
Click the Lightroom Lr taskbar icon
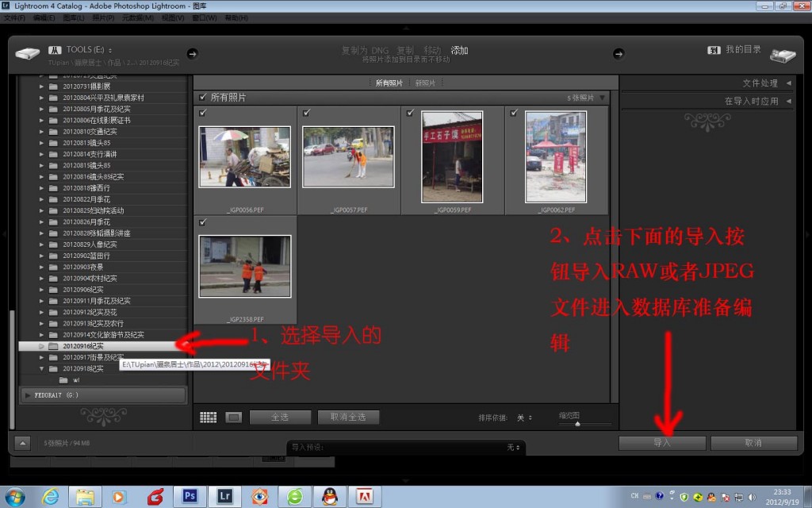click(224, 496)
